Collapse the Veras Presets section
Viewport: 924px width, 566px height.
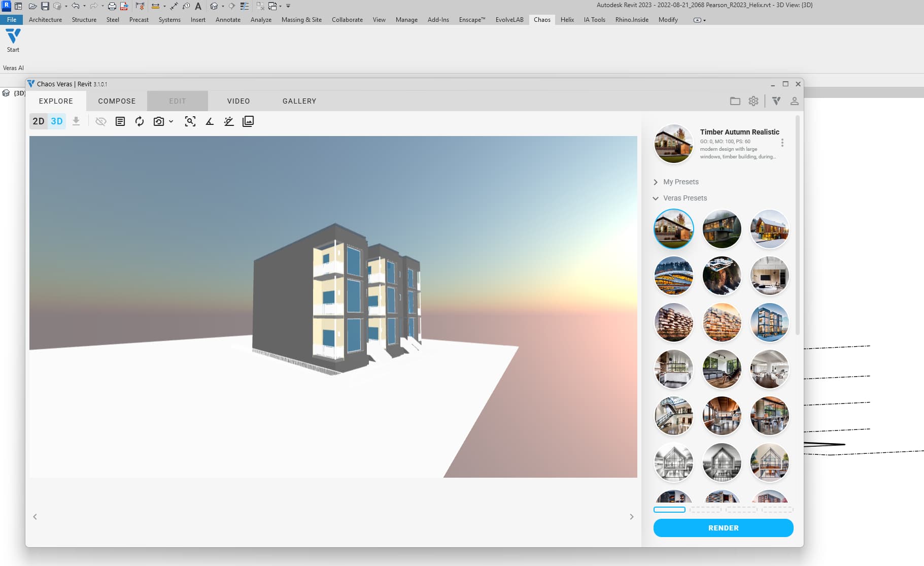pyautogui.click(x=656, y=198)
